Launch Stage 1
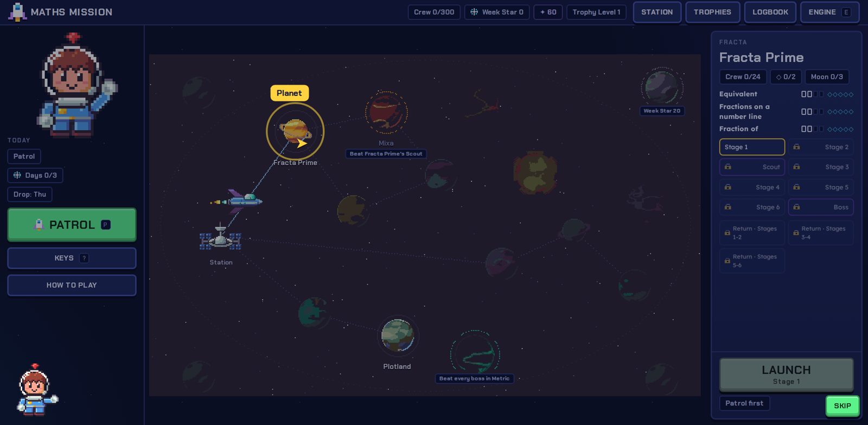868x425 pixels. coord(786,375)
